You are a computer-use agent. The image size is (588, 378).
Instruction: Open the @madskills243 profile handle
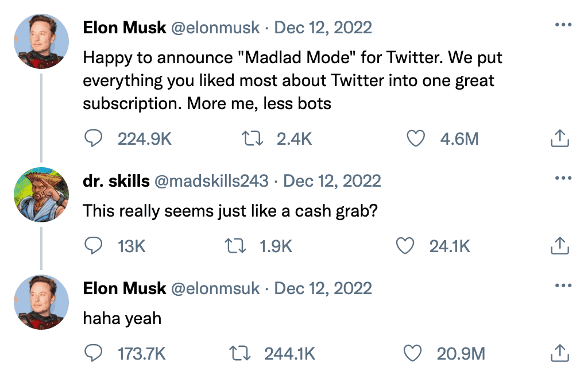212,181
